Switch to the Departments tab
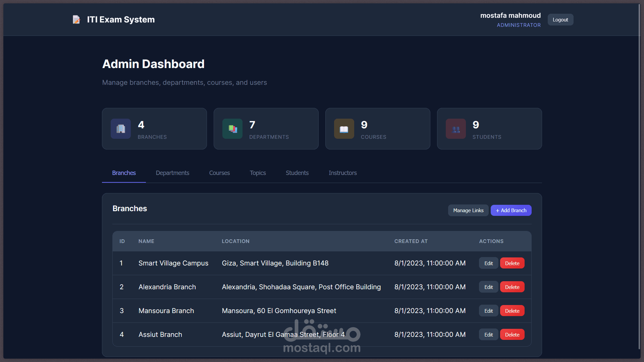The width and height of the screenshot is (644, 362). (172, 173)
